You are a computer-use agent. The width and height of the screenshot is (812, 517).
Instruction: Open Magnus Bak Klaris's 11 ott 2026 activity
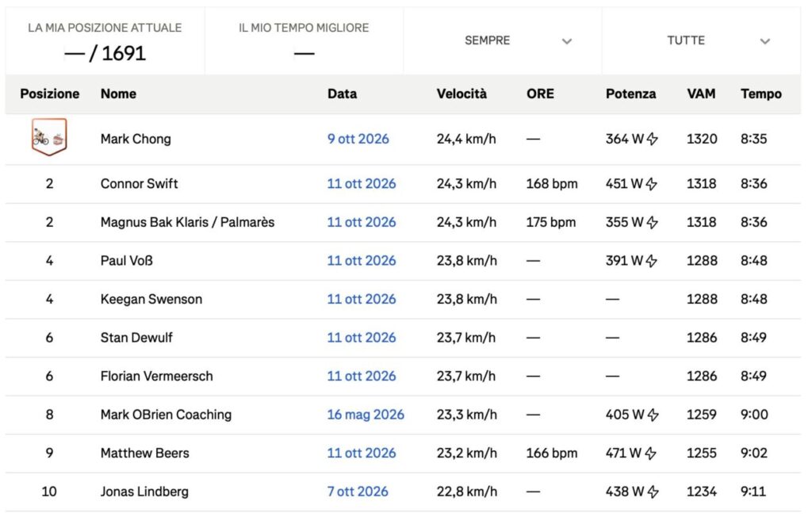point(362,222)
